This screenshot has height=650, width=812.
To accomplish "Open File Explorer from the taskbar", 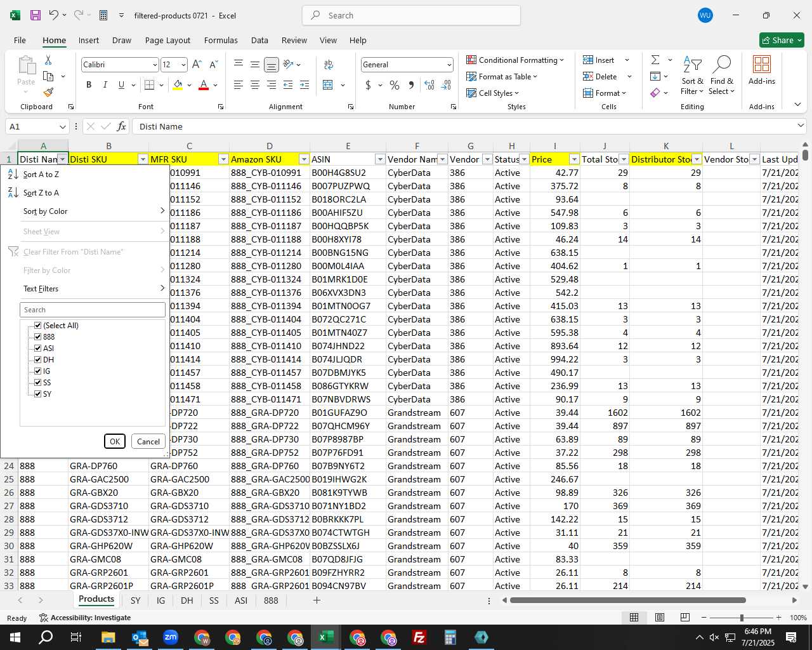I will point(108,637).
